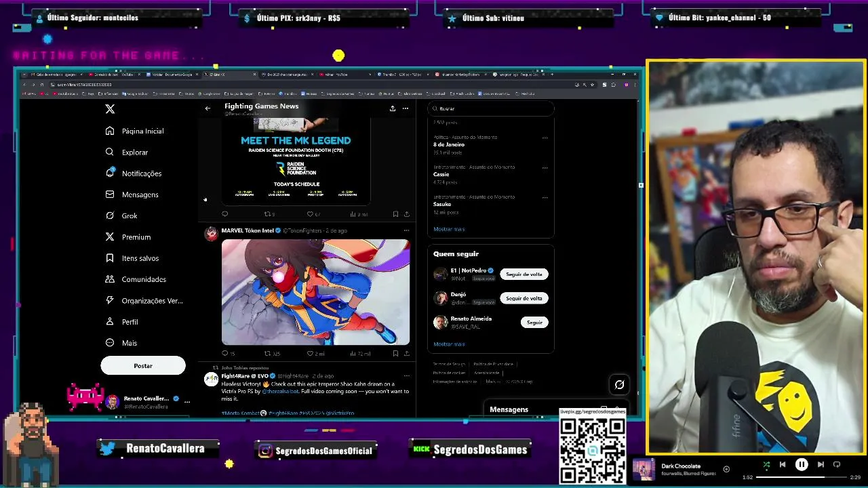The width and height of the screenshot is (868, 488).
Task: Open the Premium page
Action: (128, 237)
